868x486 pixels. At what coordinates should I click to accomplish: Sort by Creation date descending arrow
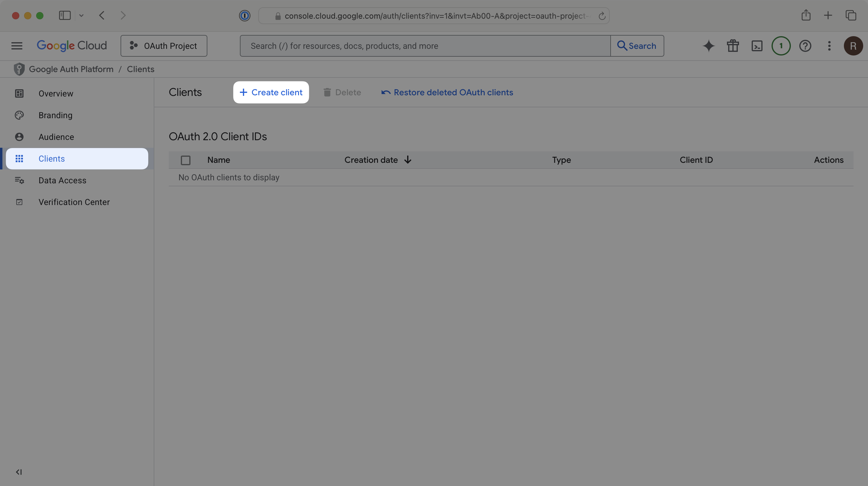[x=408, y=160]
